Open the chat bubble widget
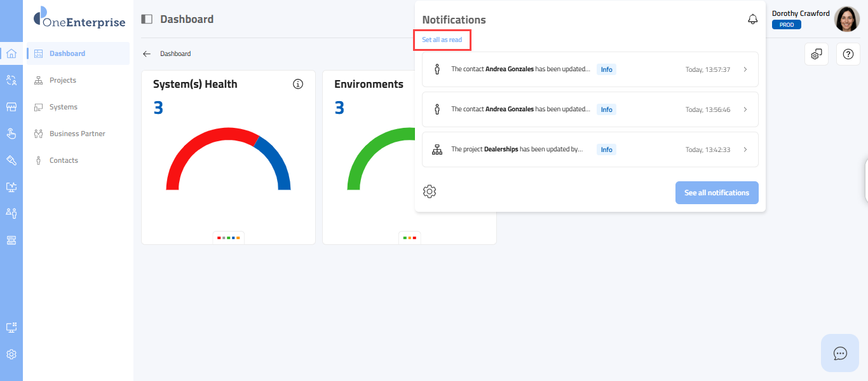This screenshot has width=868, height=381. (x=840, y=353)
